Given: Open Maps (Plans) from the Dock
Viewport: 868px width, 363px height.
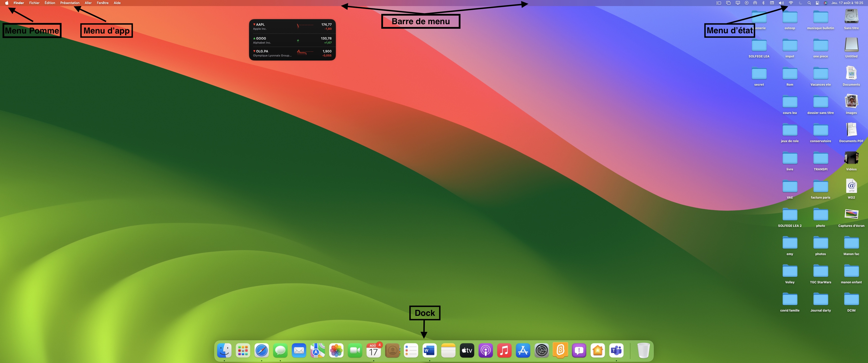Looking at the screenshot, I should click(x=317, y=351).
